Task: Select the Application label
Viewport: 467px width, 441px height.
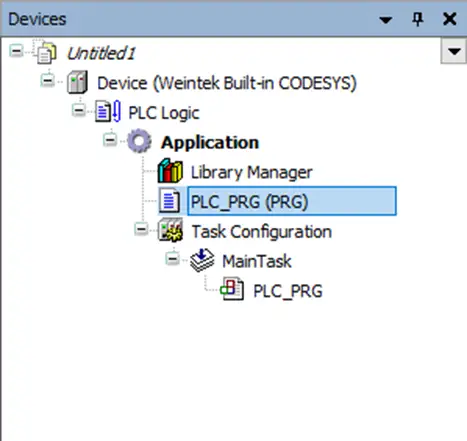Action: pos(210,143)
